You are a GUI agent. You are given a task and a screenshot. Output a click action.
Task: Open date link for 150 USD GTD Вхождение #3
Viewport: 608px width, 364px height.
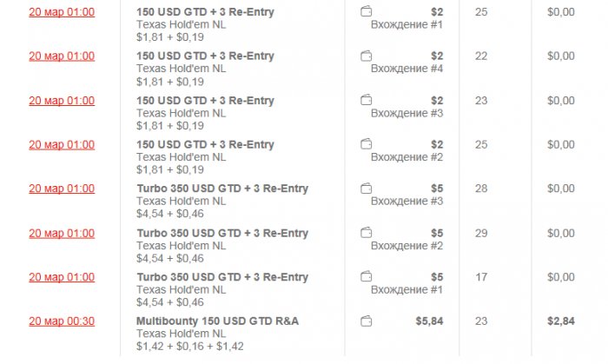[62, 101]
